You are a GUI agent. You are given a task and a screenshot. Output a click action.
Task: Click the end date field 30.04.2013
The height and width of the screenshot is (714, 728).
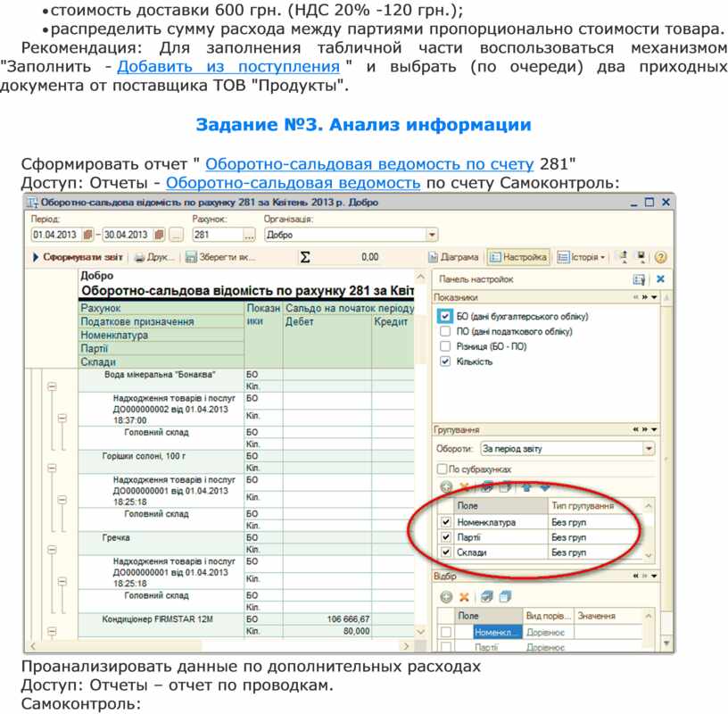coord(128,235)
